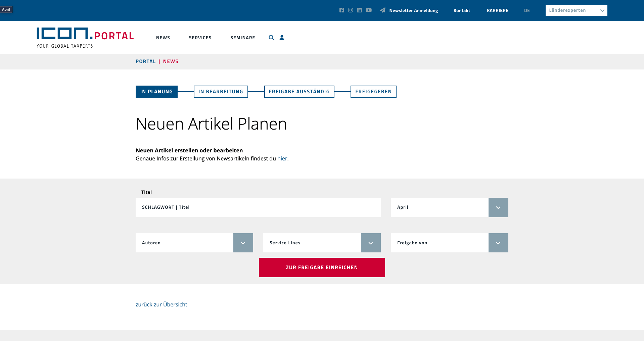Select the IN BEARBEITUNG status step
The image size is (644, 341).
click(221, 92)
